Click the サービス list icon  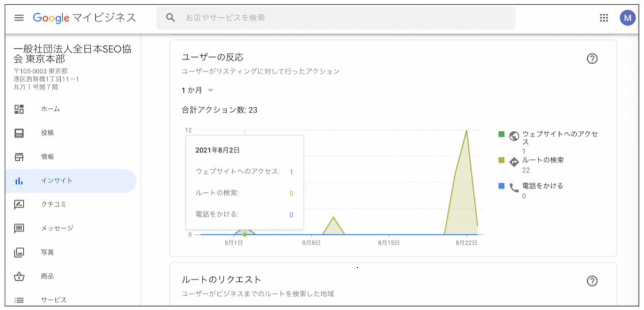(x=19, y=300)
